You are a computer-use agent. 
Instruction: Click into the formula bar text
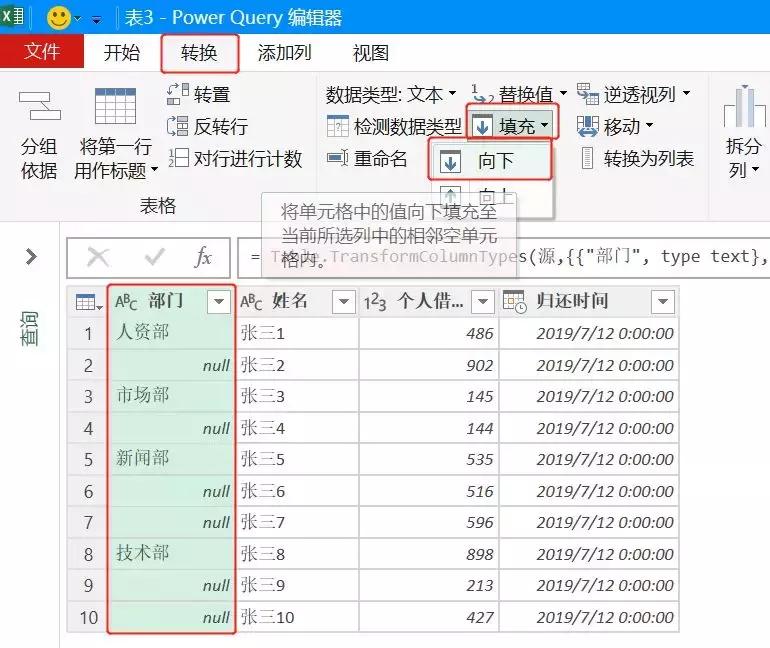tap(503, 258)
